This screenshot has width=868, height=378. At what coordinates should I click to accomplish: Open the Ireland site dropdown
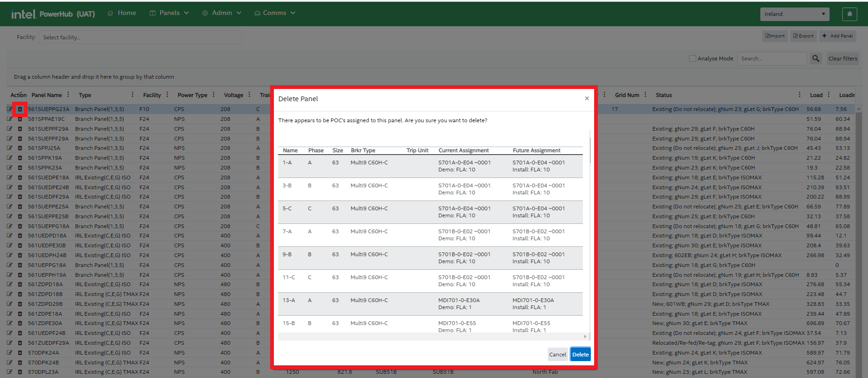tap(794, 14)
